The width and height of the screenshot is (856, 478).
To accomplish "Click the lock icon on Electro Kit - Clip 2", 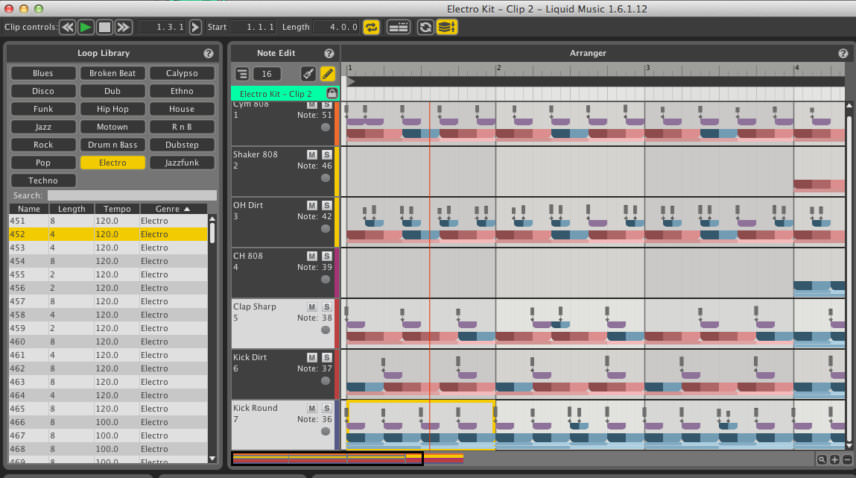I will (x=331, y=93).
